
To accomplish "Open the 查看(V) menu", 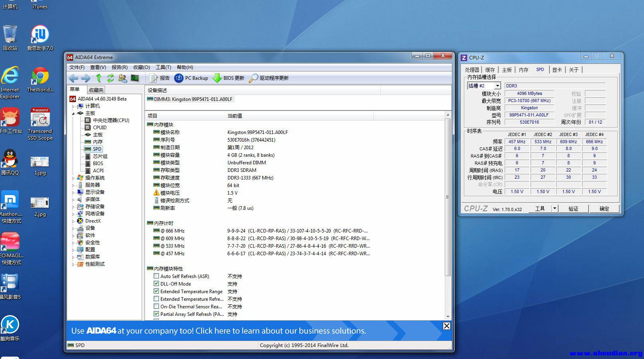I will point(98,67).
